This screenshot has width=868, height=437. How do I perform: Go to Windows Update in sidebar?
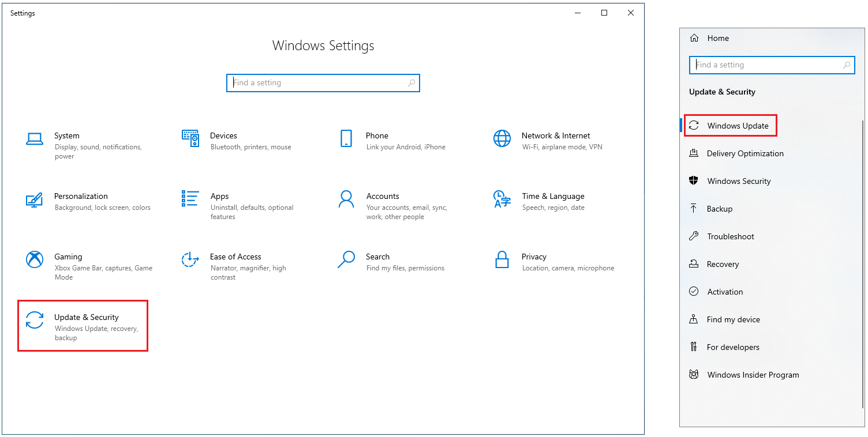738,126
